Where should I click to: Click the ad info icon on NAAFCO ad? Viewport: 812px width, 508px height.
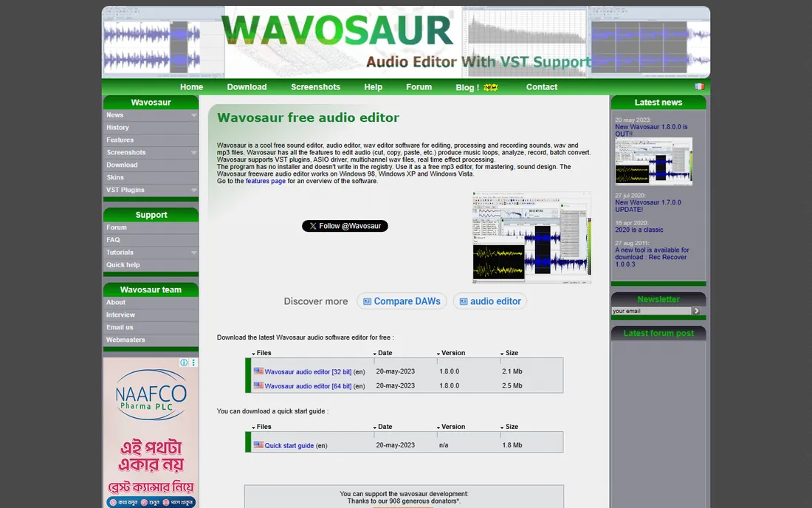tap(184, 363)
